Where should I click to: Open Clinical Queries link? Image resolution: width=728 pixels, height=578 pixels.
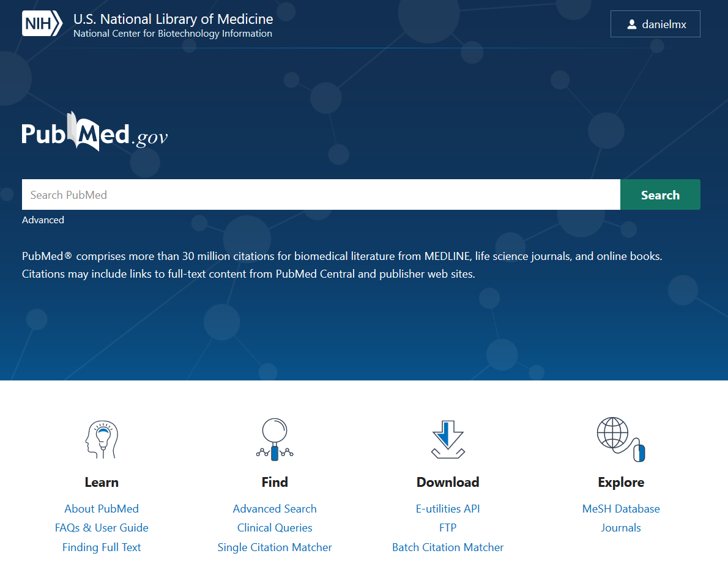275,528
